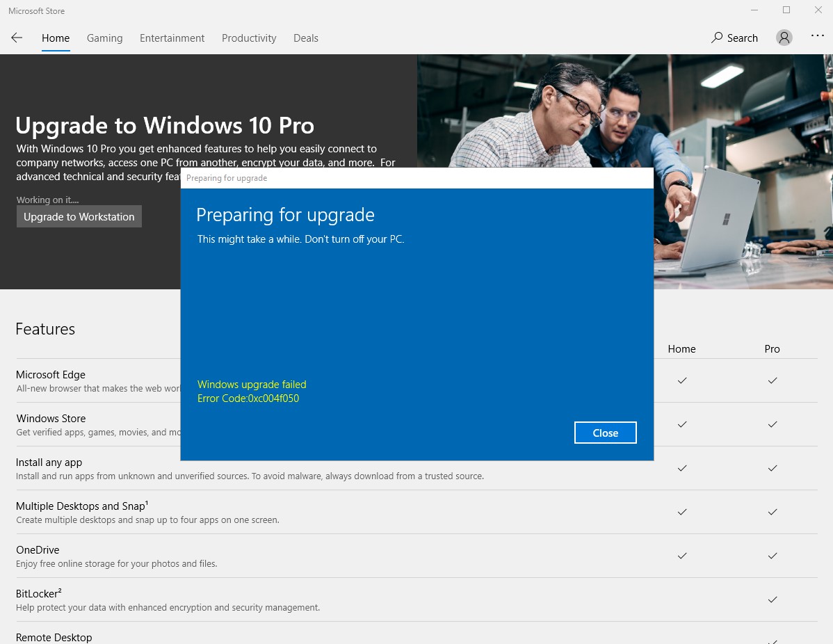Viewport: 833px width, 644px height.
Task: Click Pro checkmark for BitLocker
Action: [773, 599]
